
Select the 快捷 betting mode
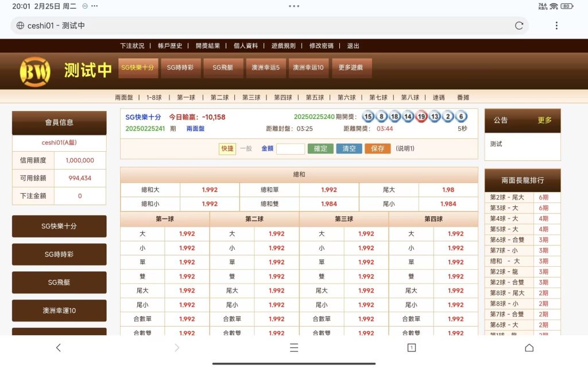(x=227, y=149)
